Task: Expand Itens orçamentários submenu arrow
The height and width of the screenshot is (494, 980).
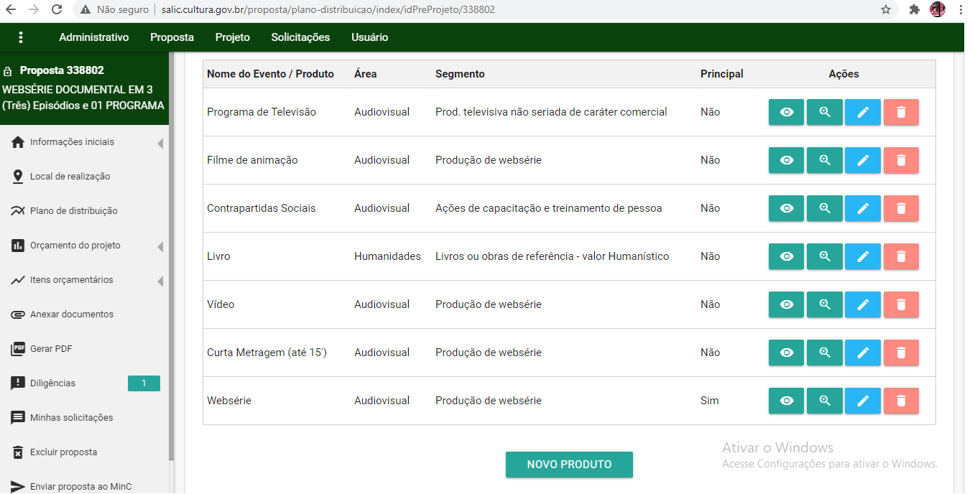Action: pos(160,281)
